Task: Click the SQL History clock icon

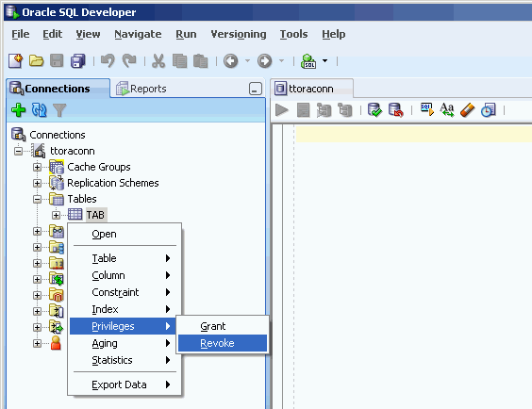Action: [x=489, y=110]
